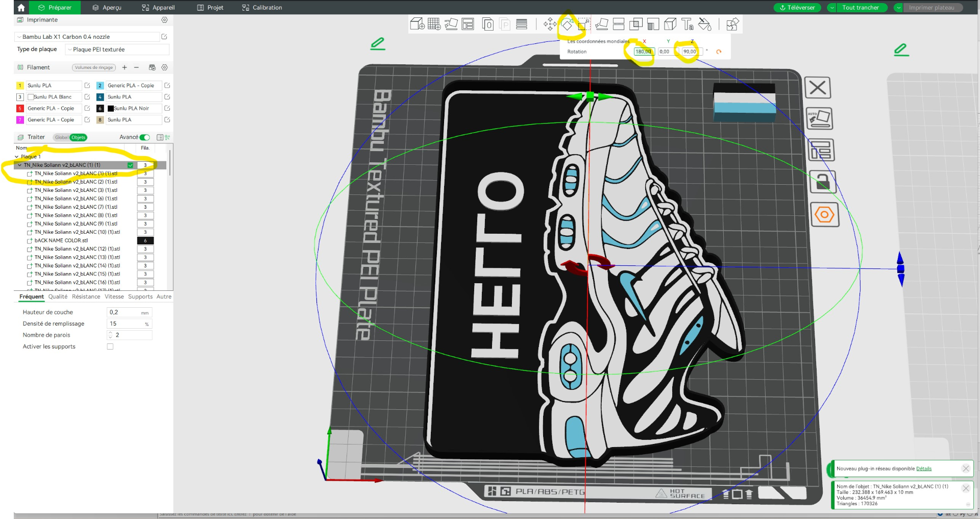
Task: Edit the Sunlu PLA Noir filament preset
Action: pos(167,108)
